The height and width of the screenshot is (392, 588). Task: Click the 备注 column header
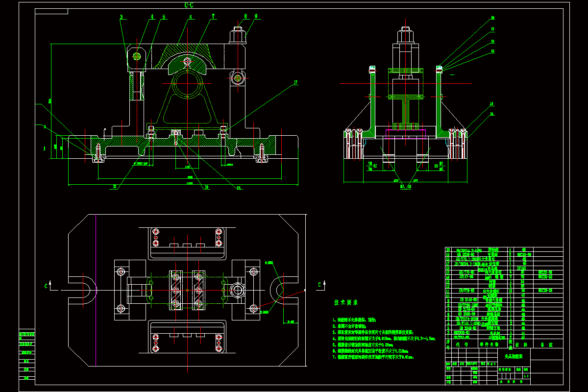[547, 344]
